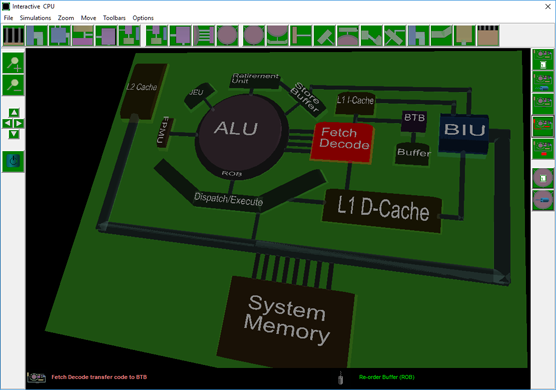This screenshot has height=390, width=556.
Task: Click the board view with blue screwdriver icon
Action: tap(543, 82)
